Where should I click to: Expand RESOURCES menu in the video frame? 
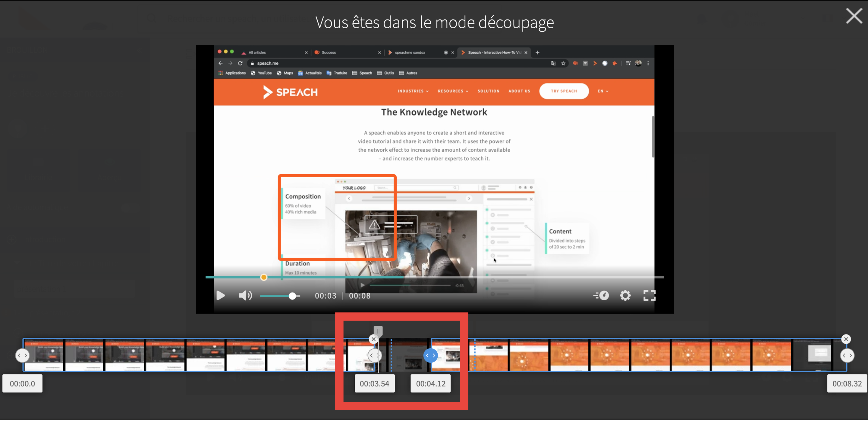[x=453, y=91]
